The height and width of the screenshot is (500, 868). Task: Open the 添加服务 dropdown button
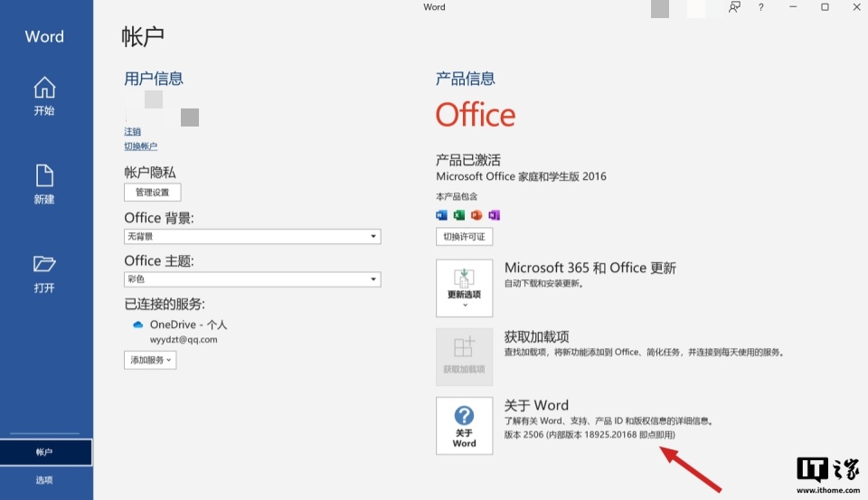pyautogui.click(x=150, y=360)
